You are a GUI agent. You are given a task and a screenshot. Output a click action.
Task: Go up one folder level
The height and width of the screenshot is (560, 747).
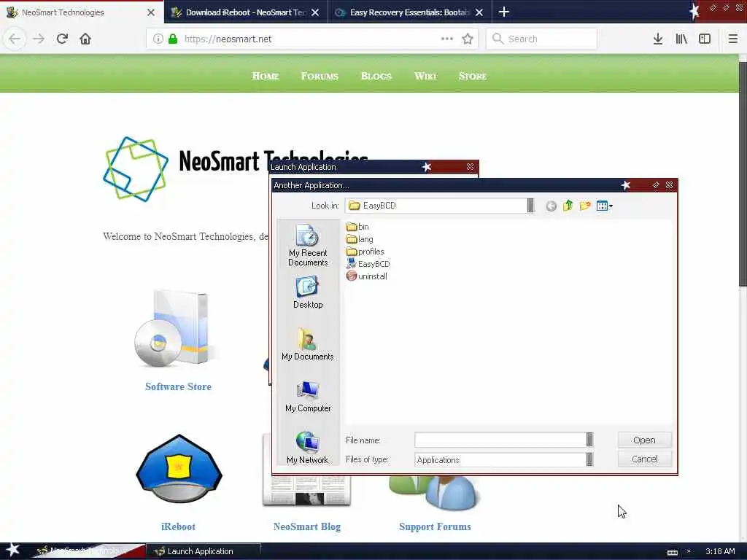click(x=568, y=206)
